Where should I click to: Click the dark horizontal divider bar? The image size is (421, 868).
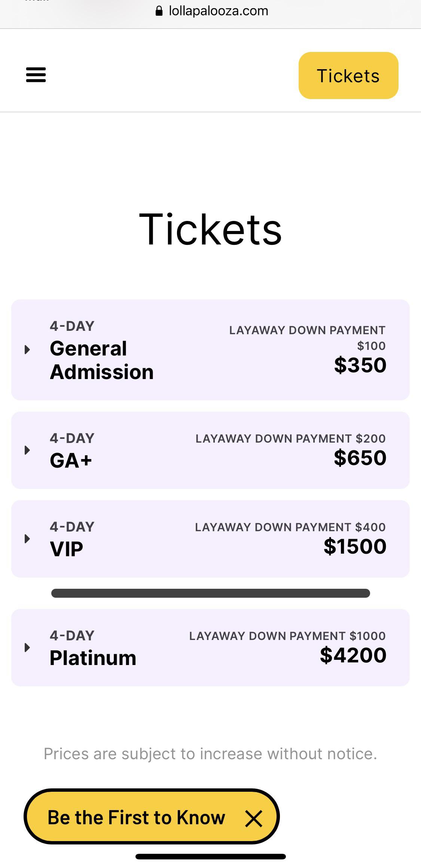point(210,593)
